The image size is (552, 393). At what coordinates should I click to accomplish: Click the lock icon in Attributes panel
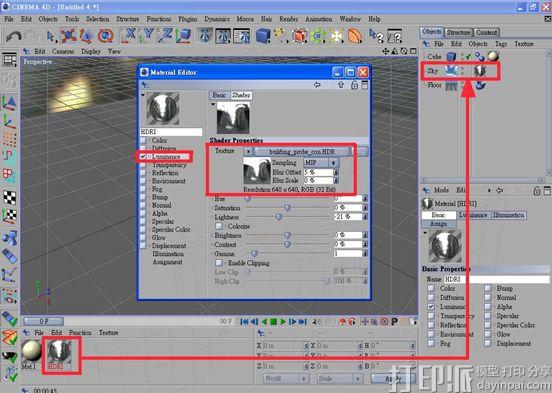tap(536, 191)
